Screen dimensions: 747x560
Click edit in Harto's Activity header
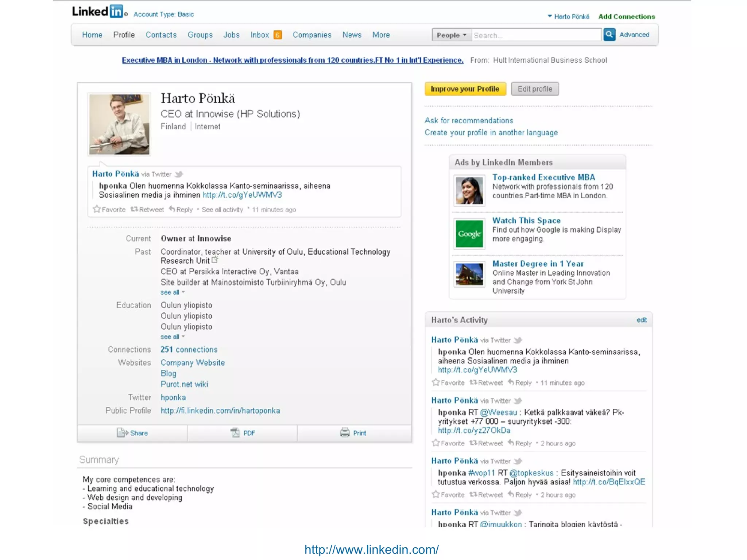[642, 320]
